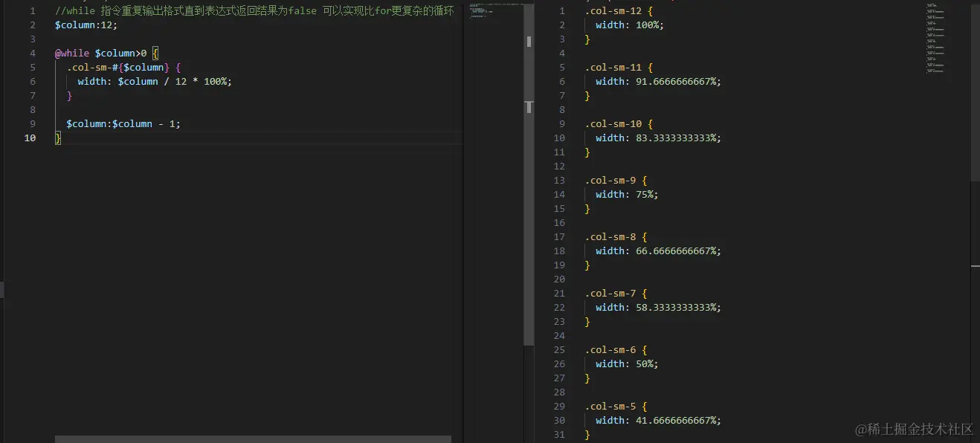The width and height of the screenshot is (980, 443).
Task: Click ".col-sm-6 {" selector in output
Action: [x=616, y=350]
